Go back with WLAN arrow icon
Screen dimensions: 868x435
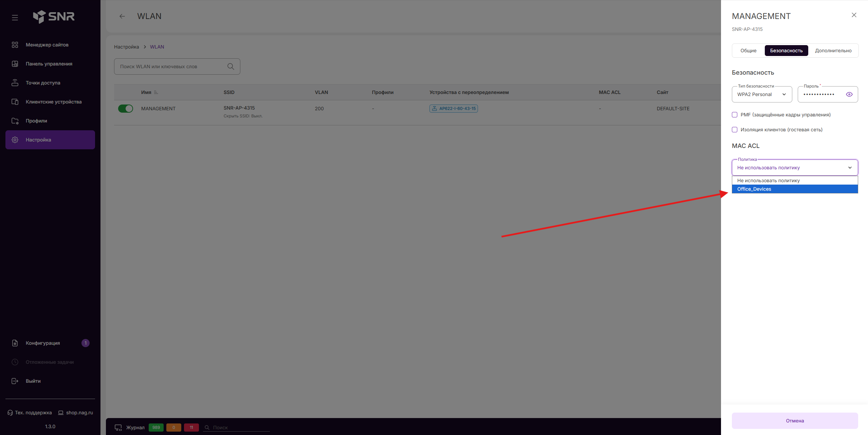click(122, 16)
